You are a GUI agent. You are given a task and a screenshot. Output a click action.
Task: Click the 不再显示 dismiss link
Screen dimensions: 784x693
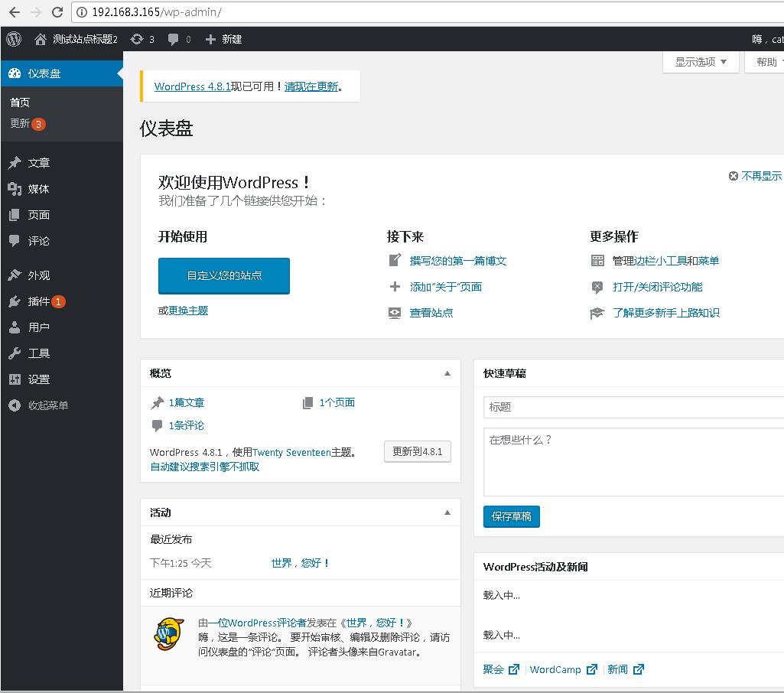tap(761, 176)
